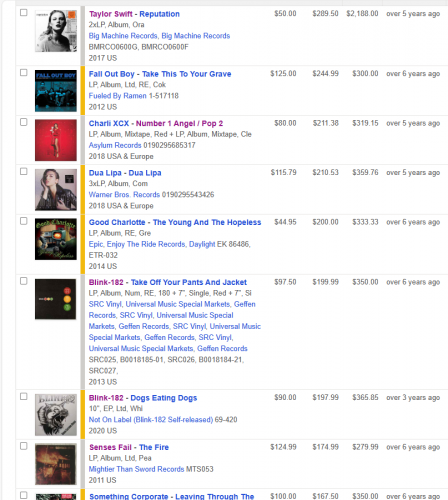Screen dimensions: 448x500
Task: Open the red Charli XCX cover thumbnail
Action: click(56, 140)
